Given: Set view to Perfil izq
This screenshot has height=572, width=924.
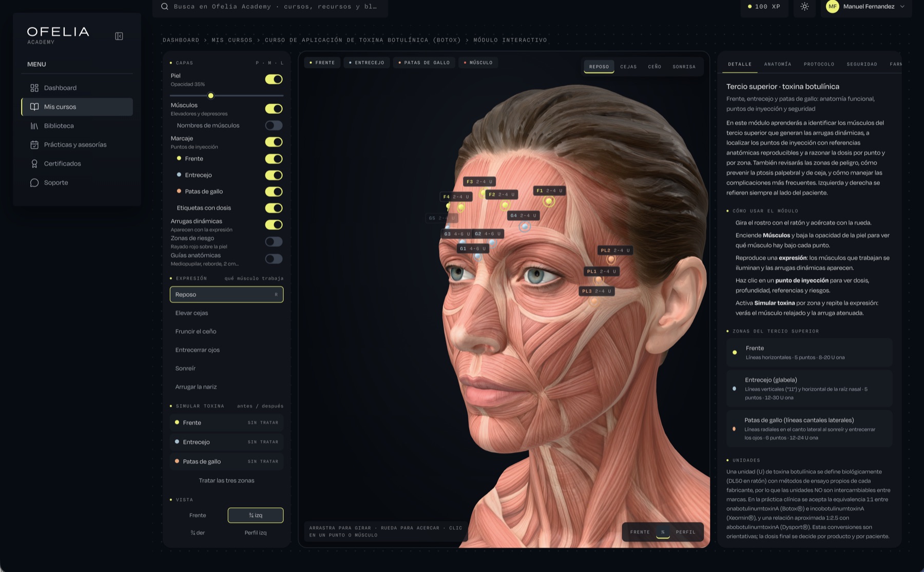Looking at the screenshot, I should click(255, 533).
